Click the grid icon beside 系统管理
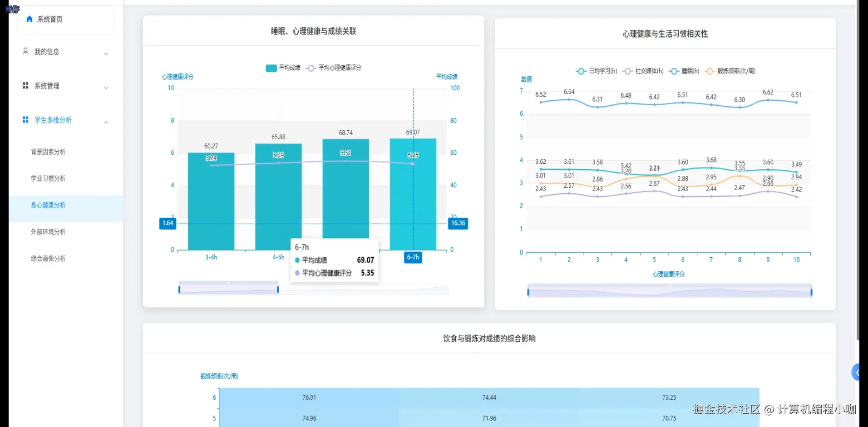Screen dimensions: 868x427 [x=25, y=85]
